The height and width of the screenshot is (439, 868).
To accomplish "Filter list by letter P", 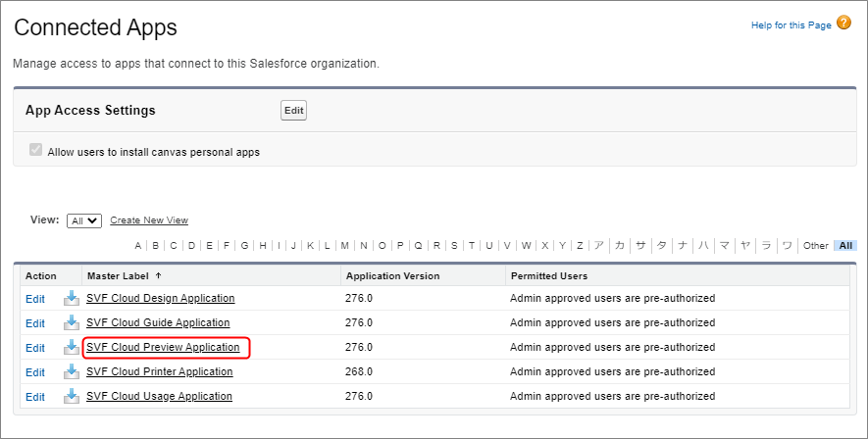I will (x=400, y=246).
